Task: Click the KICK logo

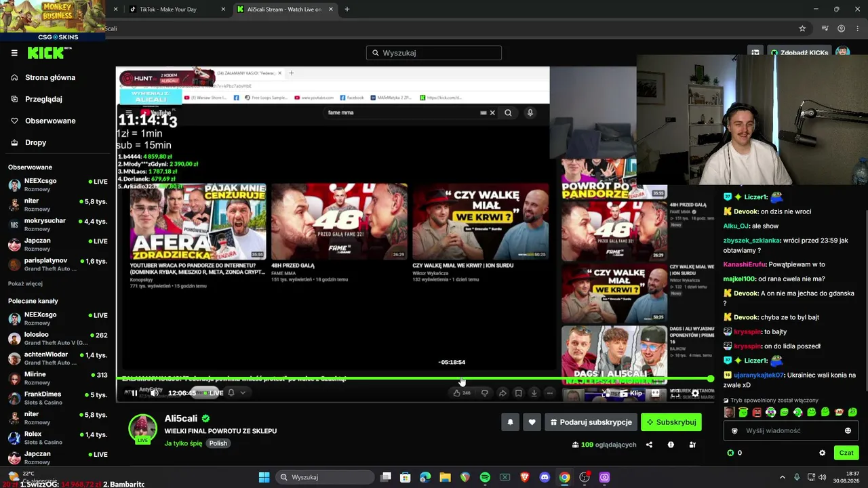Action: click(x=50, y=53)
